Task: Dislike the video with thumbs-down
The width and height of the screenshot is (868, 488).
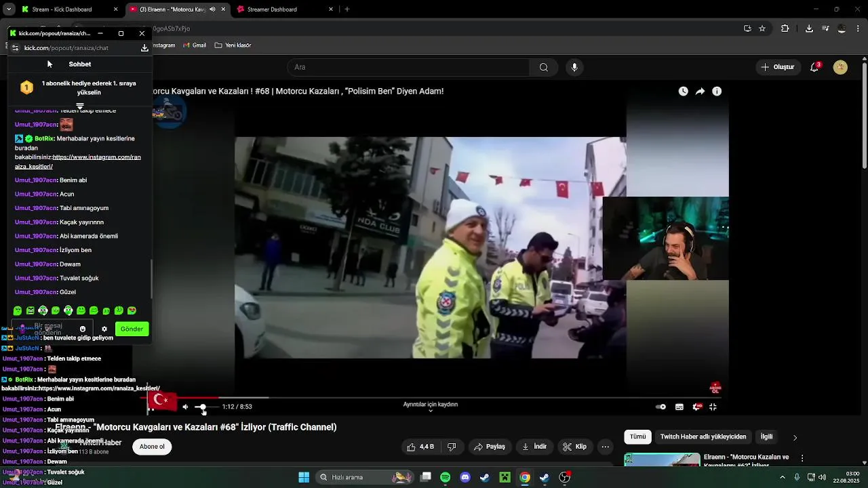Action: coord(452,447)
